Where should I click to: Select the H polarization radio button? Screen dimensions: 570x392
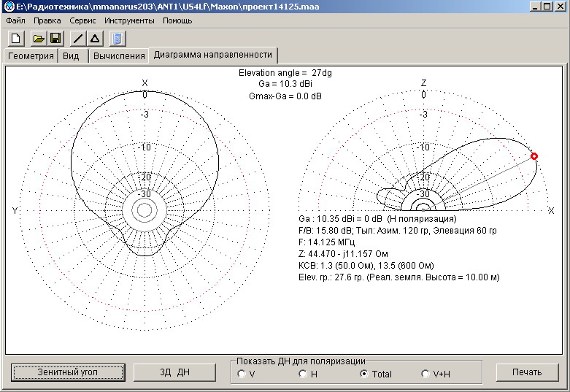303,374
